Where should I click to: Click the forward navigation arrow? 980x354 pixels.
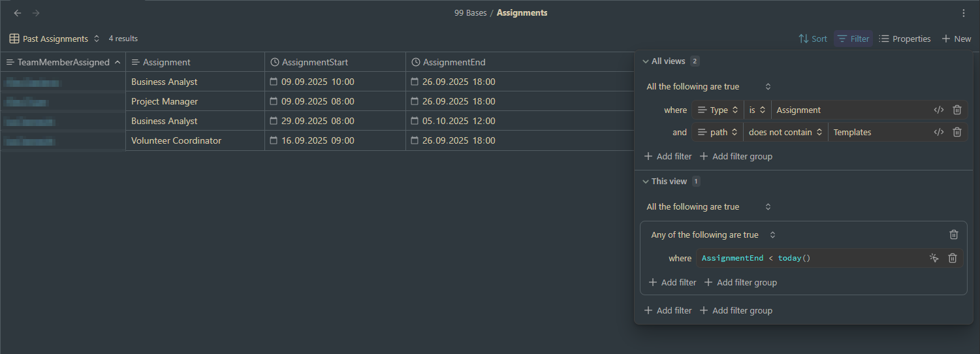coord(36,13)
